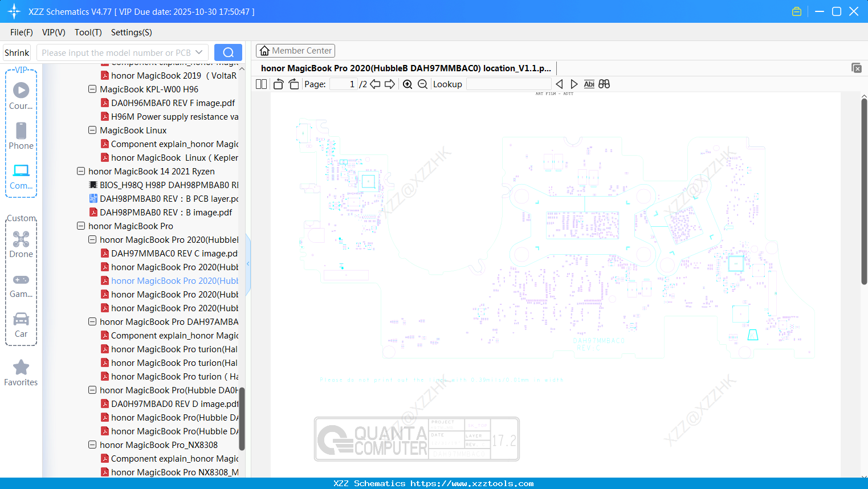Image resolution: width=868 pixels, height=489 pixels.
Task: Open DAH97MMBAC0 REV C image.pdf
Action: (169, 253)
